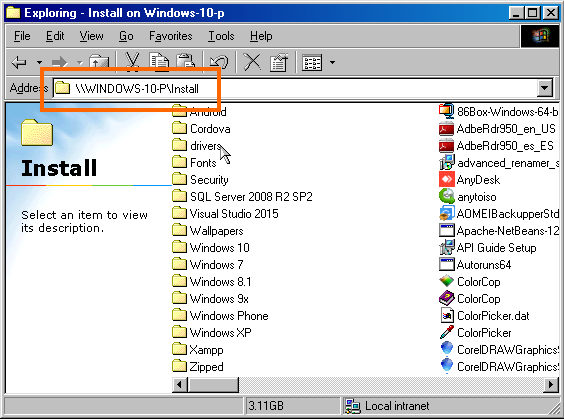Open the Back button history dropdown arrow
Image resolution: width=564 pixels, height=419 pixels.
pos(39,62)
